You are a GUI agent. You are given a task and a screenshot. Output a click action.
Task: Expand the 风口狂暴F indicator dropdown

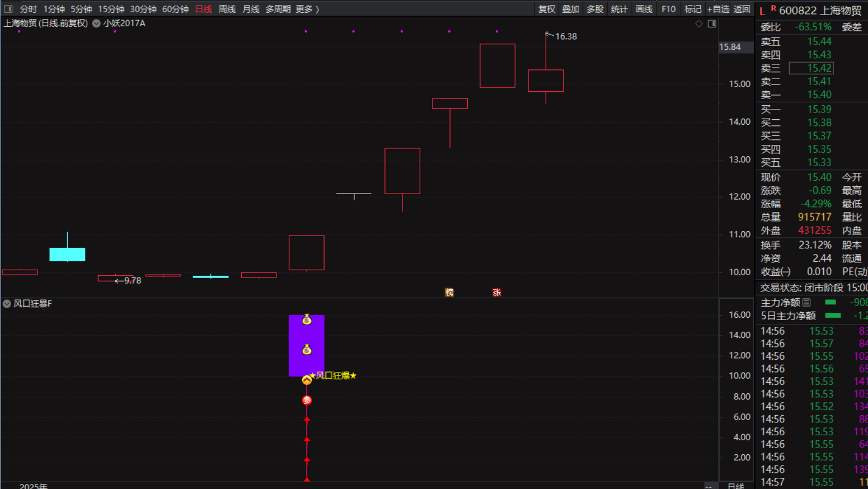pos(7,304)
